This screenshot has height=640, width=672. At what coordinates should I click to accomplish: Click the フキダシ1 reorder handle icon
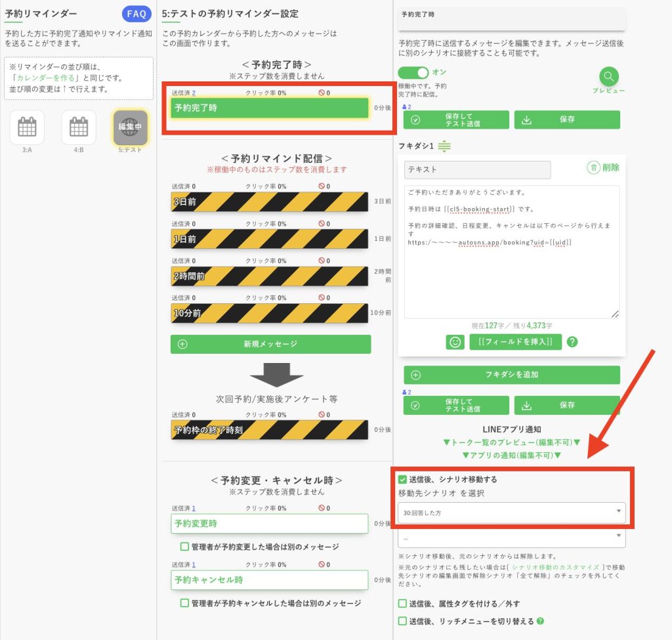pyautogui.click(x=444, y=146)
